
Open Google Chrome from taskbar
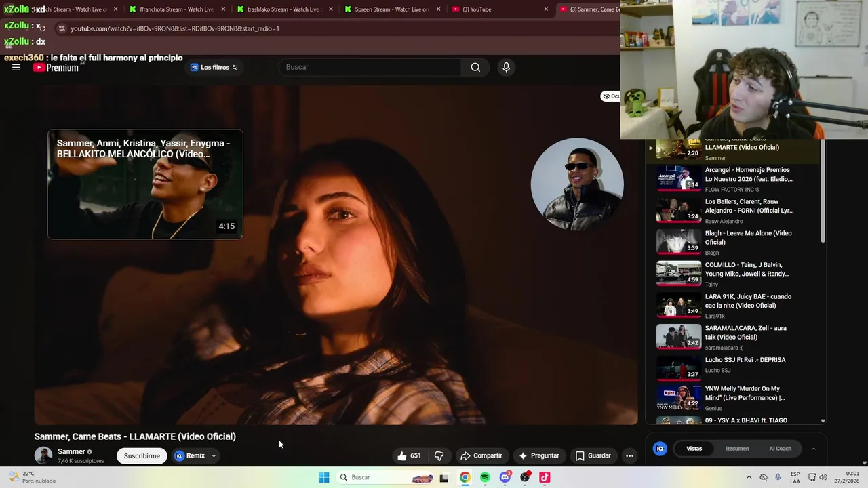point(465,477)
